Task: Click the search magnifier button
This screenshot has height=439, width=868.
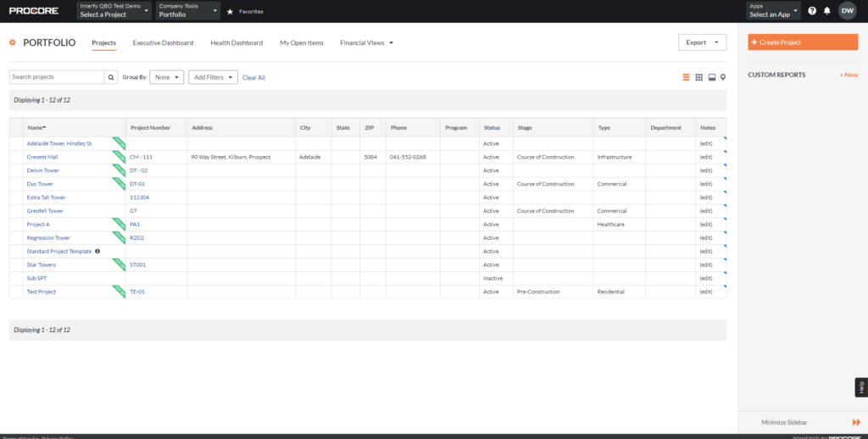Action: (111, 77)
